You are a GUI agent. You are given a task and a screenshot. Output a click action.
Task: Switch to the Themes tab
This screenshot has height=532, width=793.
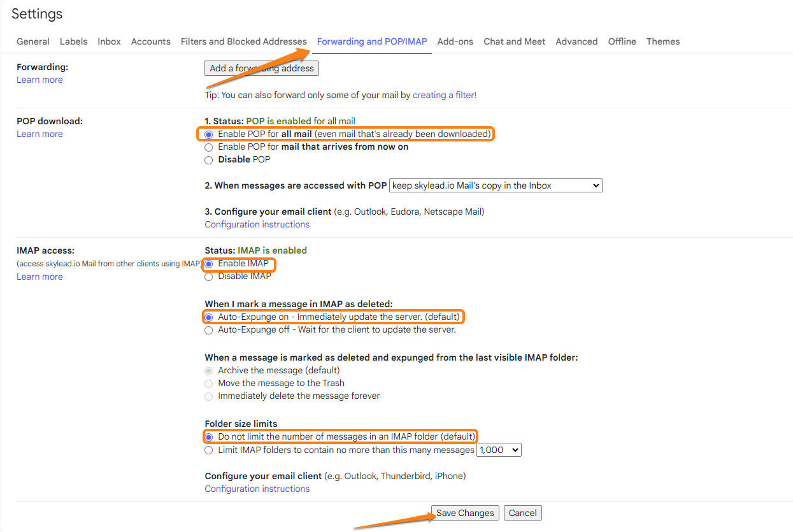pyautogui.click(x=662, y=41)
